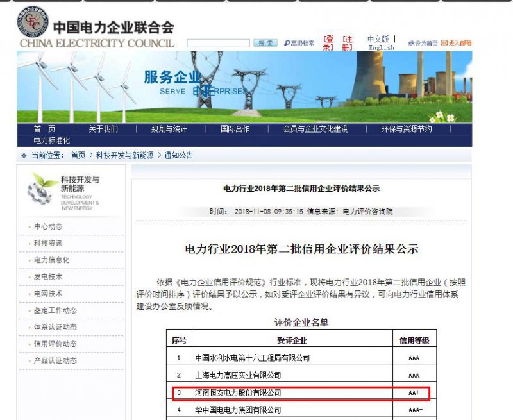Open 产品认证动态 in the left sidebar
The width and height of the screenshot is (513, 420).
pyautogui.click(x=55, y=360)
